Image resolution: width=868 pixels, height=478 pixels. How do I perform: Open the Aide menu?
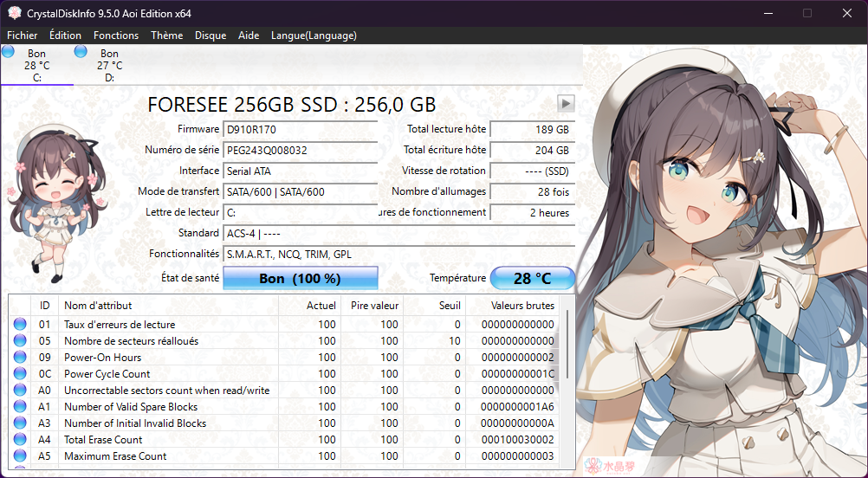[x=249, y=36]
